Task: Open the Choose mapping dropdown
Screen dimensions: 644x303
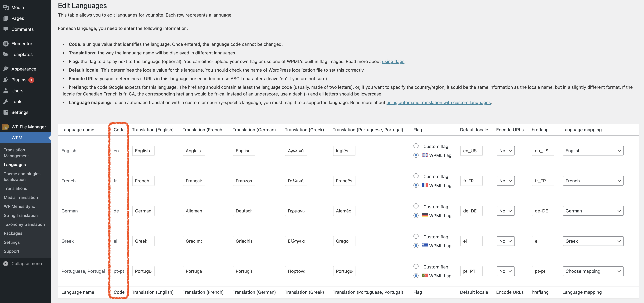Action: click(x=593, y=271)
